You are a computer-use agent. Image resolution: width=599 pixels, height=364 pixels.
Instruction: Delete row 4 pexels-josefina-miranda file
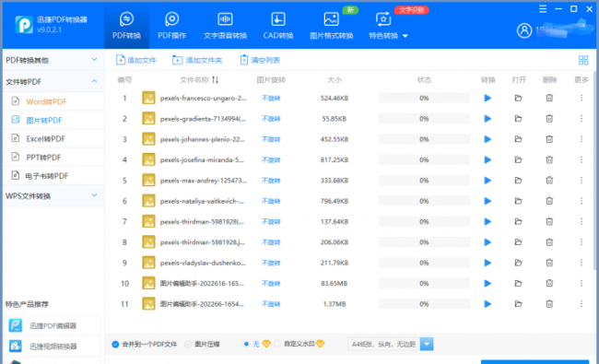(x=549, y=159)
